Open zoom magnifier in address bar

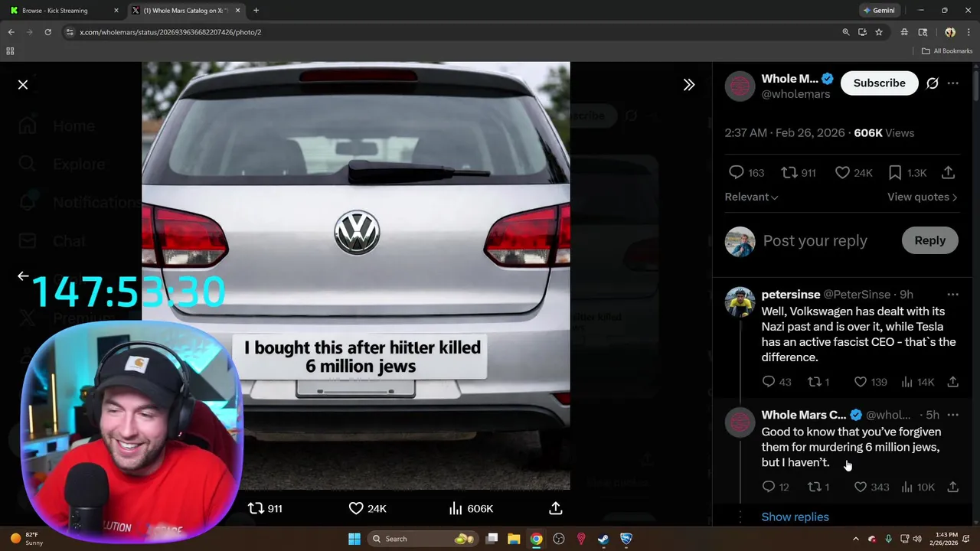846,32
